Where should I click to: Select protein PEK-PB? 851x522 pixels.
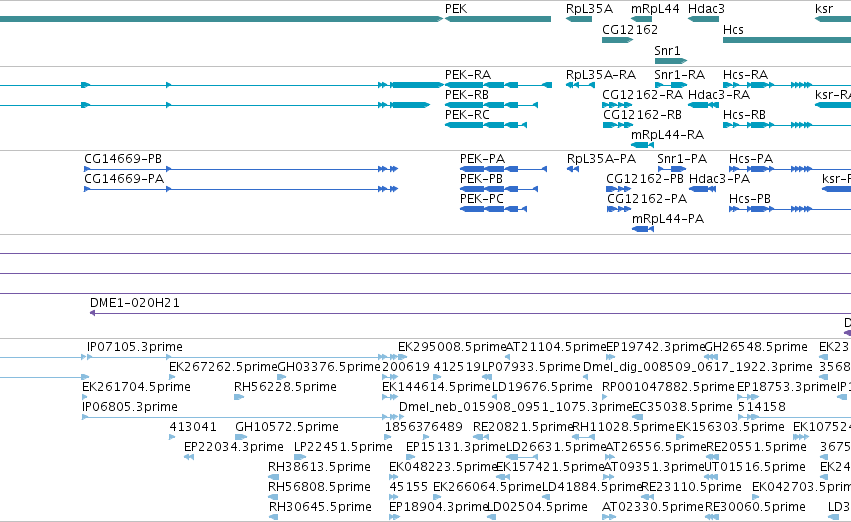(481, 179)
